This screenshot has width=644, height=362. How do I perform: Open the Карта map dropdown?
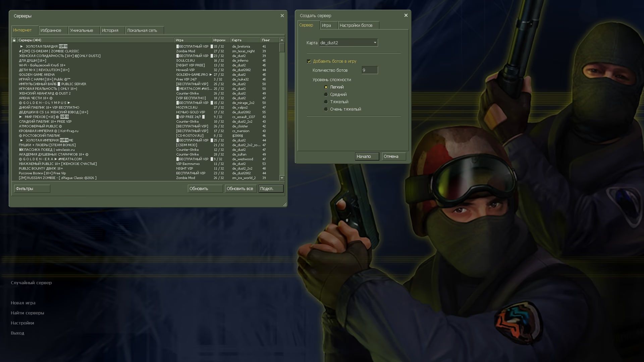pyautogui.click(x=348, y=43)
